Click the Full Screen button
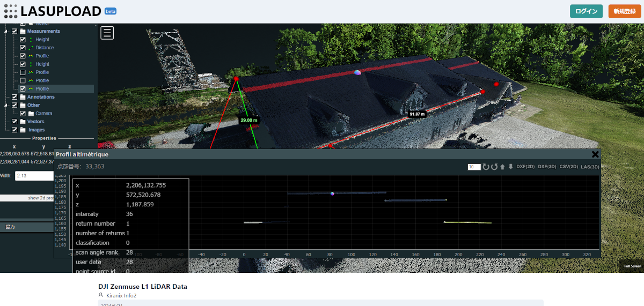Screen dimensions: 644x306 (x=632, y=266)
